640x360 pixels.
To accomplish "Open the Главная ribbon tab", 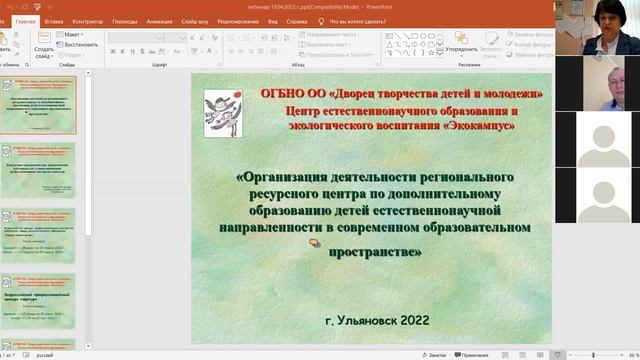I will tap(25, 22).
